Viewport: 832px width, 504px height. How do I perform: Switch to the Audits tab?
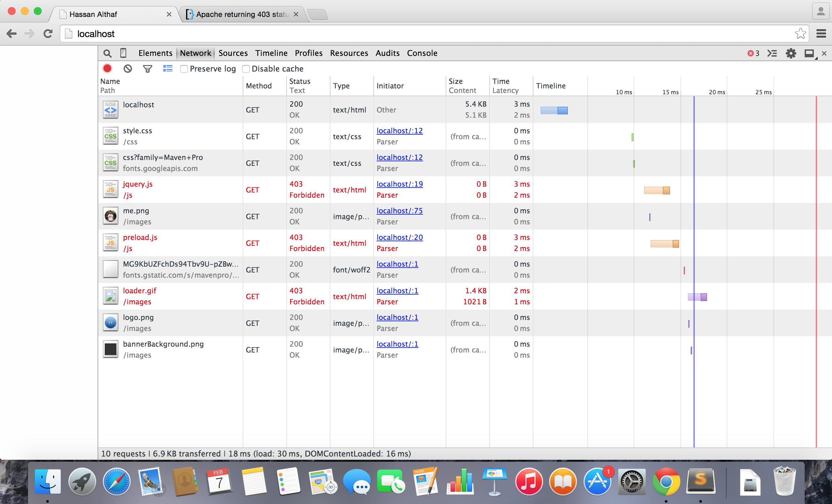(x=388, y=53)
